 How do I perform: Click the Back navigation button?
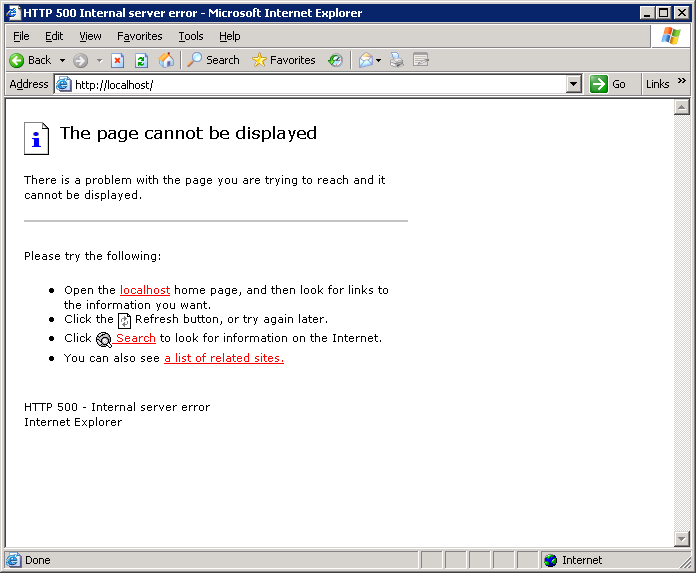(x=30, y=60)
